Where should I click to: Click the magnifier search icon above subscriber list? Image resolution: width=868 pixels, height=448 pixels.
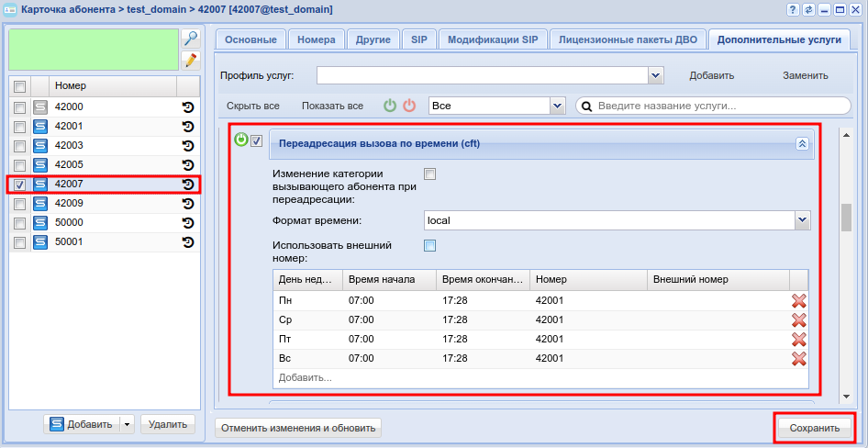coord(190,39)
